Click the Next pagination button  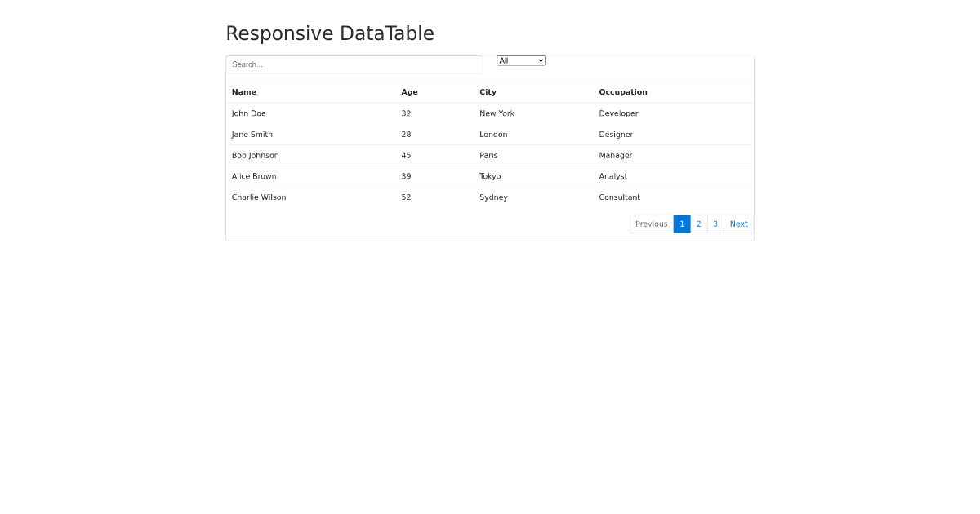point(738,224)
